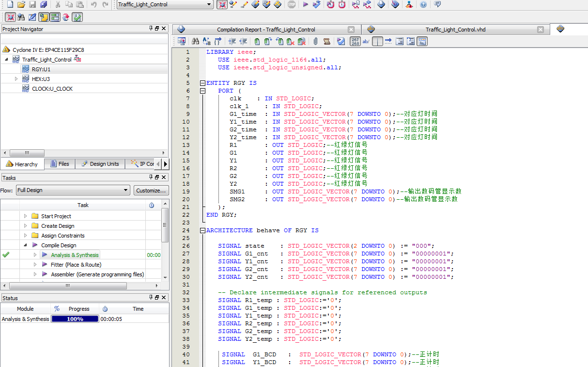Image resolution: width=588 pixels, height=367 pixels.
Task: Select the Assembler (Generate programming files) task
Action: click(97, 274)
